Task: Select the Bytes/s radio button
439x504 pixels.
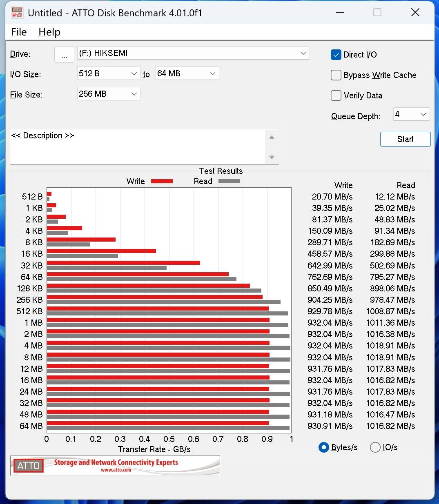Action: coord(323,447)
